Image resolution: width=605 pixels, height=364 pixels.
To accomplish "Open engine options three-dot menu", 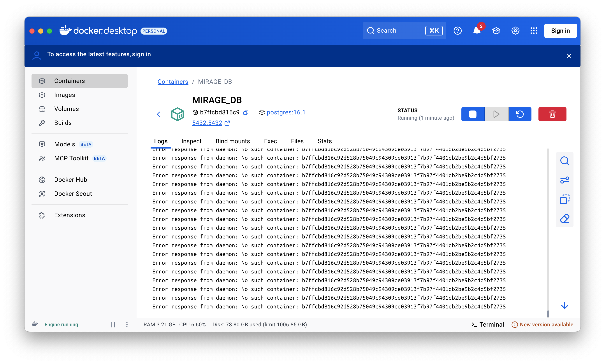I will (x=127, y=324).
